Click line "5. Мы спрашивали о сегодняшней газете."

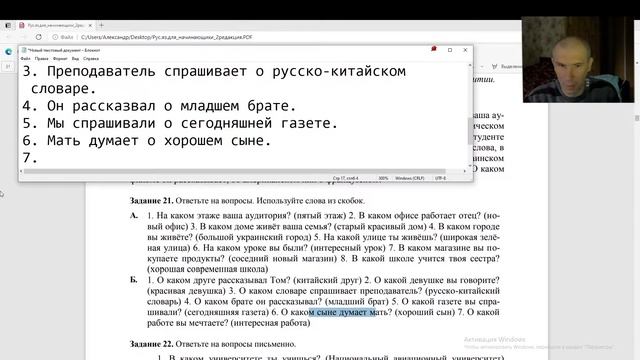180,123
